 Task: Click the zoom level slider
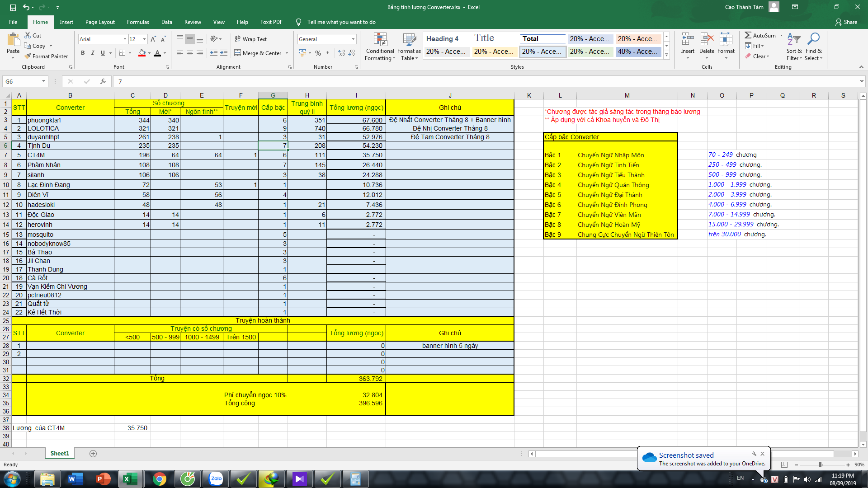pyautogui.click(x=820, y=465)
